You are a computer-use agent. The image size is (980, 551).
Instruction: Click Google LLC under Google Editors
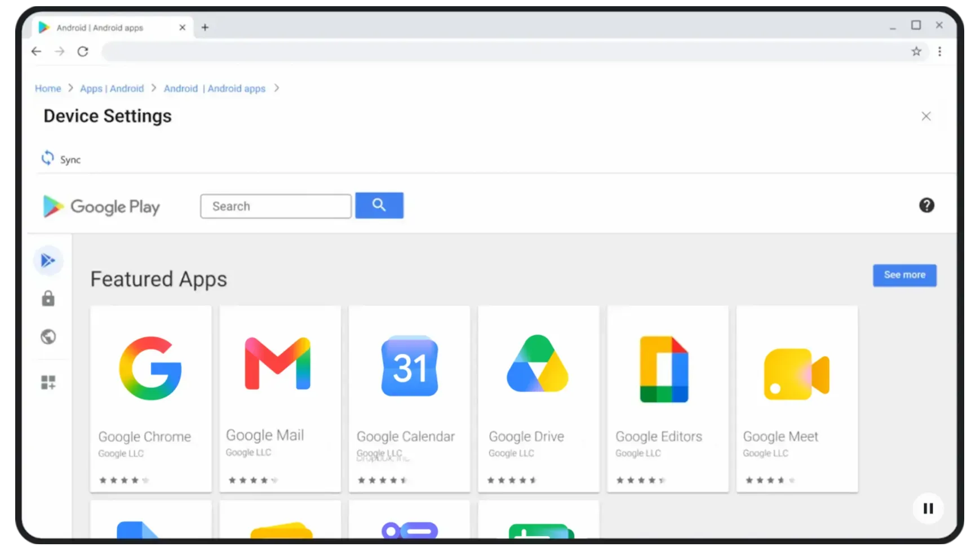638,453
